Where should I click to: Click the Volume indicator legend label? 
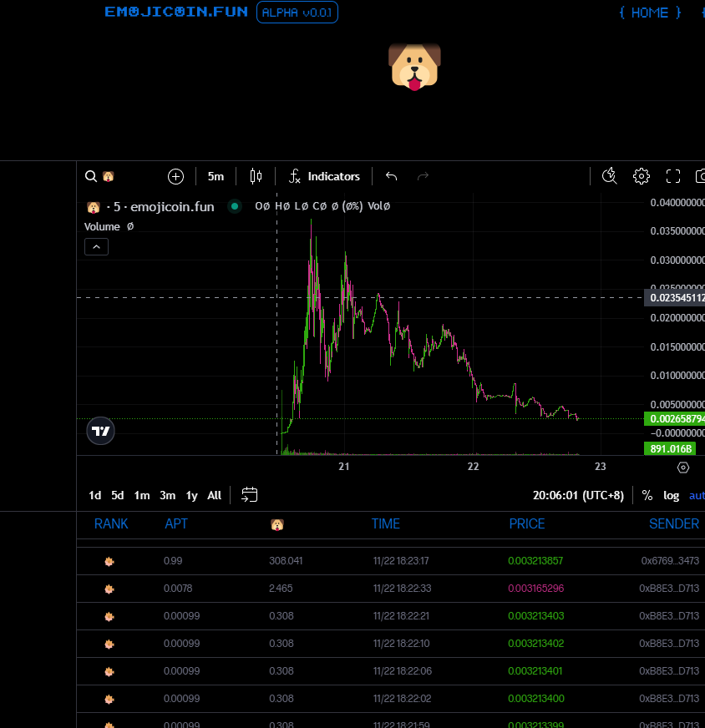(102, 226)
